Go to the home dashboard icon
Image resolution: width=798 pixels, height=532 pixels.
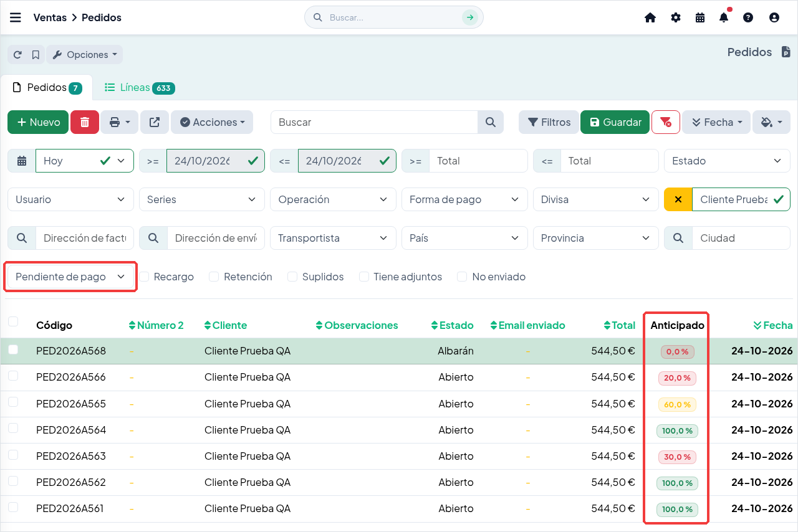[650, 17]
